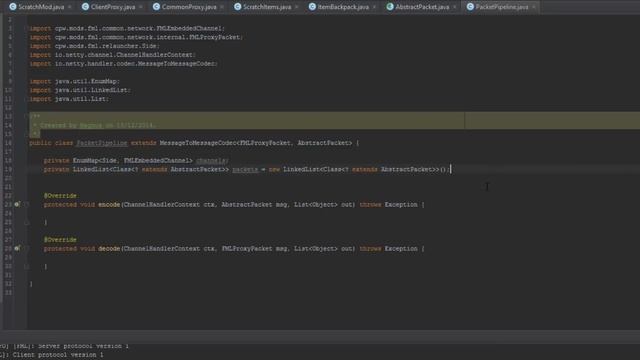This screenshot has height=360, width=640.
Task: Close the ClientProxy.java tab
Action: pos(141,7)
